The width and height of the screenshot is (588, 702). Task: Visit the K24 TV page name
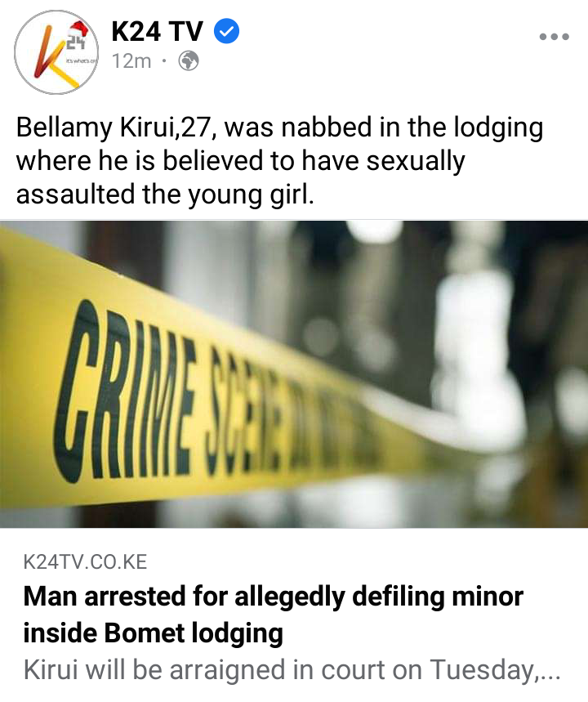[x=157, y=31]
